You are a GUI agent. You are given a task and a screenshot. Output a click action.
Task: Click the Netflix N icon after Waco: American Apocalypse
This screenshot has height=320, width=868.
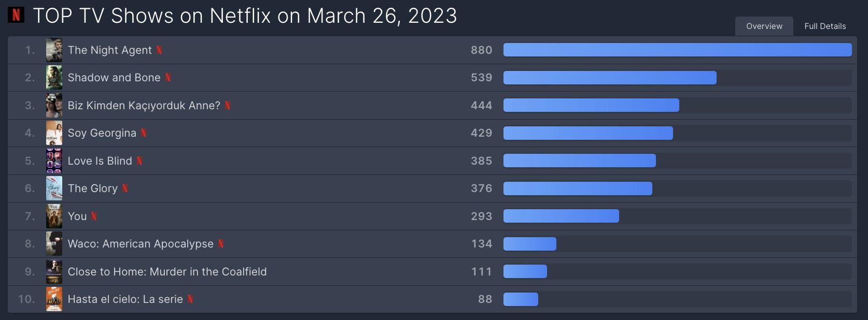point(221,244)
